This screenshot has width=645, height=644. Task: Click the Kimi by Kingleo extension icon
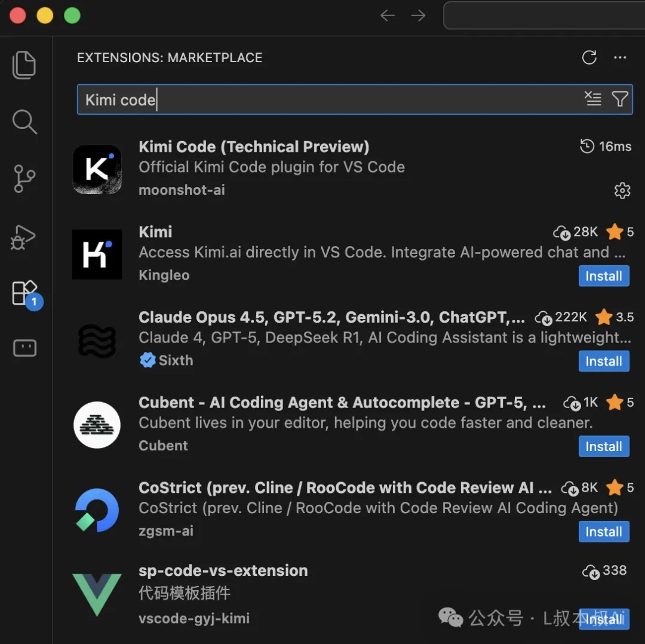[x=97, y=254]
